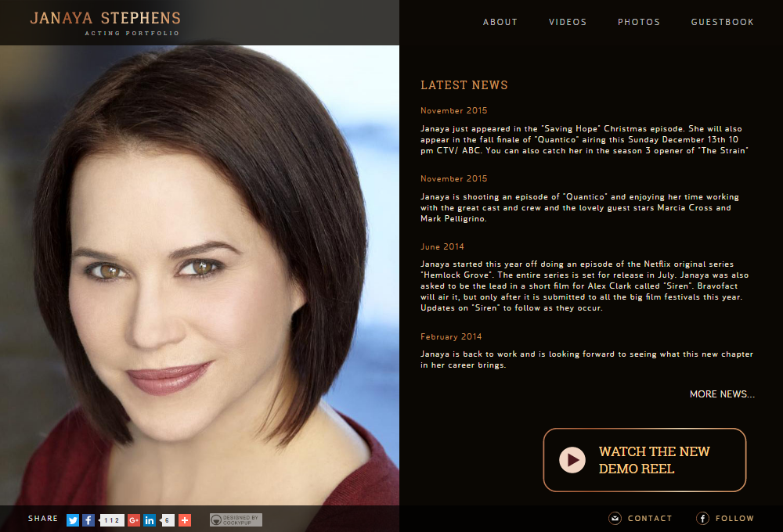Share via the LinkedIn icon
The image size is (783, 532).
click(150, 520)
